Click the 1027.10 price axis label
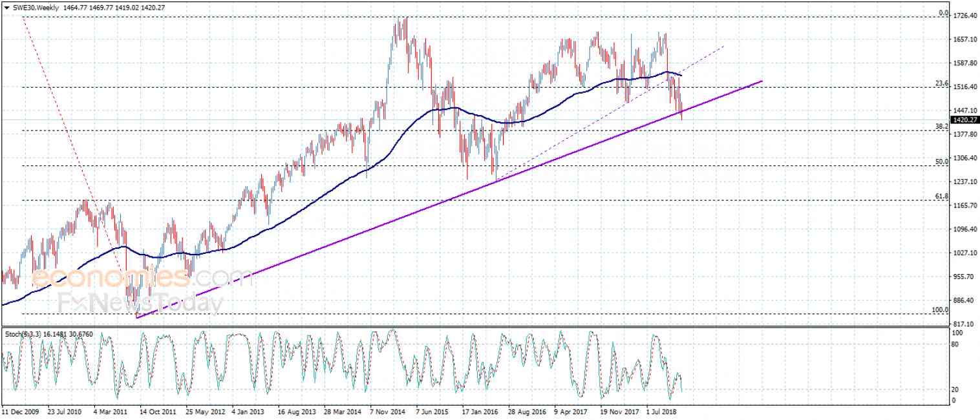The image size is (980, 420). point(965,253)
